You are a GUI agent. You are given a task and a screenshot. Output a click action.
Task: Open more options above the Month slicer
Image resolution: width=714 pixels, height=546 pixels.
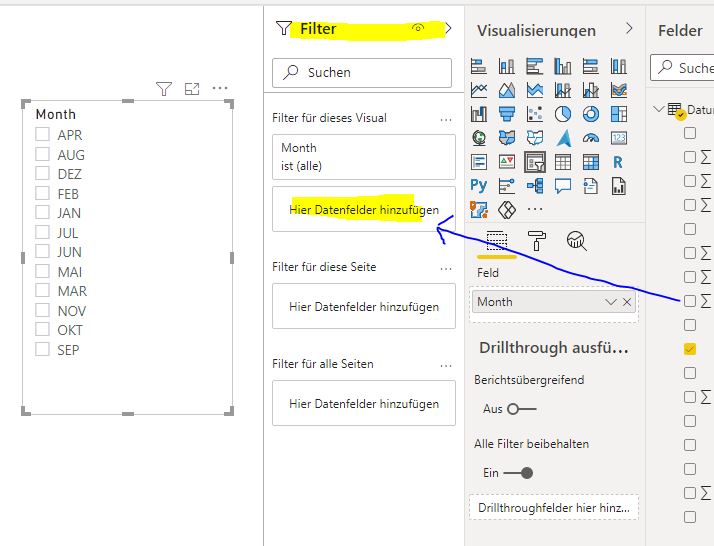[x=220, y=88]
